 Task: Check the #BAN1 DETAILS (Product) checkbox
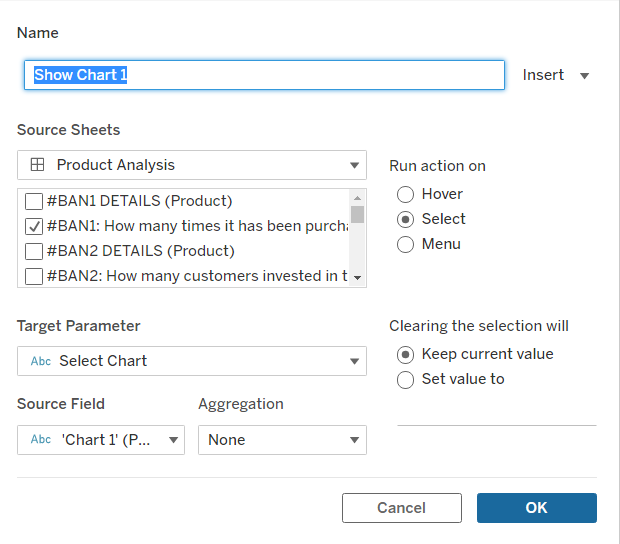point(34,201)
